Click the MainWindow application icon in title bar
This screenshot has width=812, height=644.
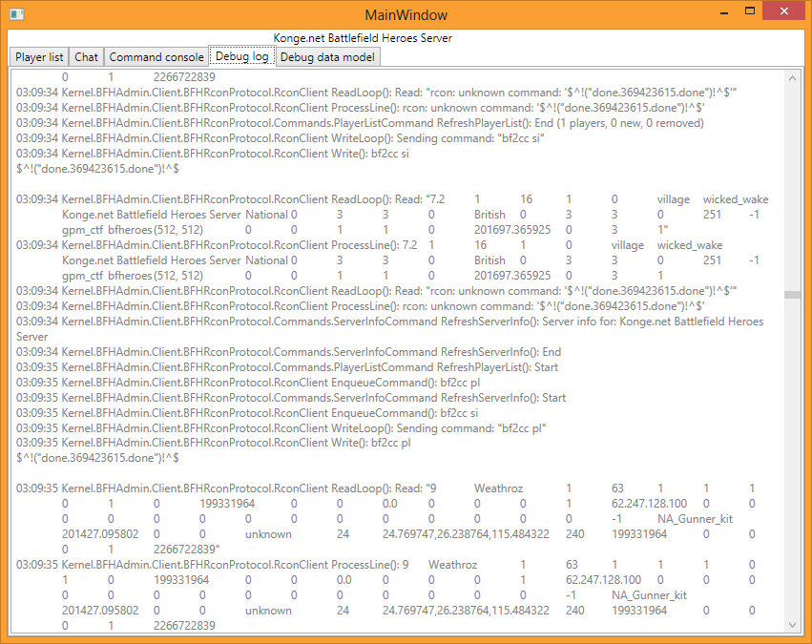tap(17, 14)
